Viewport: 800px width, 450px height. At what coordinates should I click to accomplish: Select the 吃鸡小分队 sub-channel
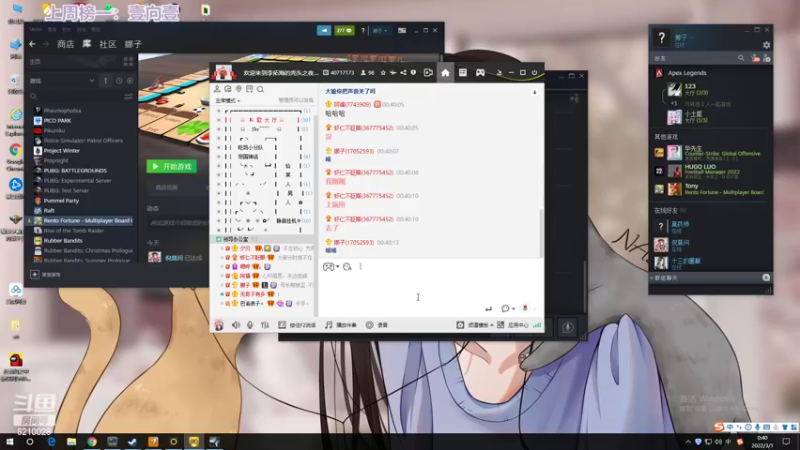[x=251, y=147]
